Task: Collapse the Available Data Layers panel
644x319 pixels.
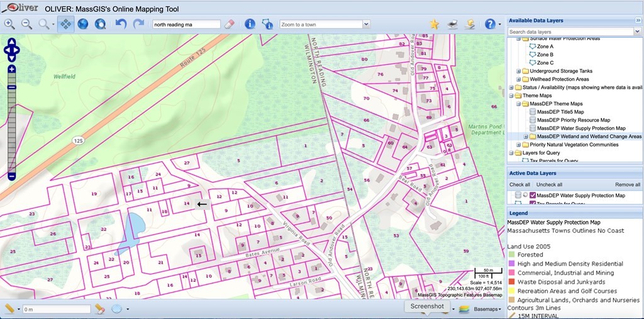Action: pos(638,20)
